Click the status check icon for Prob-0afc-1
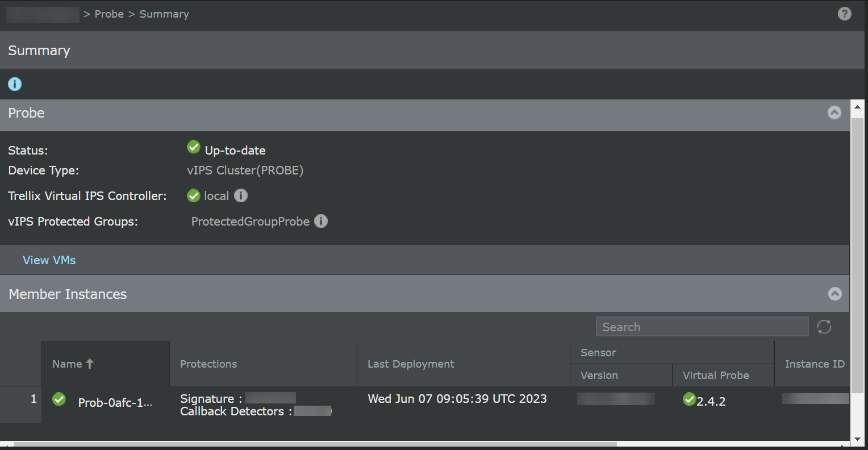The image size is (868, 450). pos(59,399)
